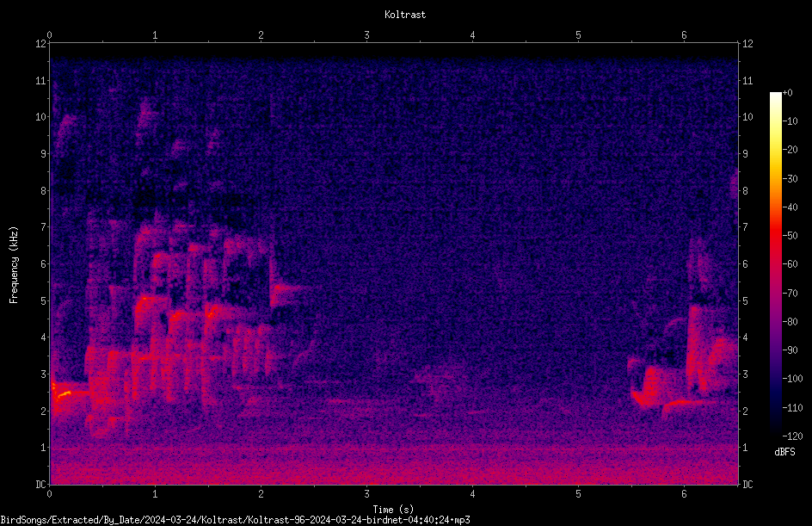Click the bright yellow call near 2.5 kHz
The height and width of the screenshot is (526, 812).
click(63, 394)
